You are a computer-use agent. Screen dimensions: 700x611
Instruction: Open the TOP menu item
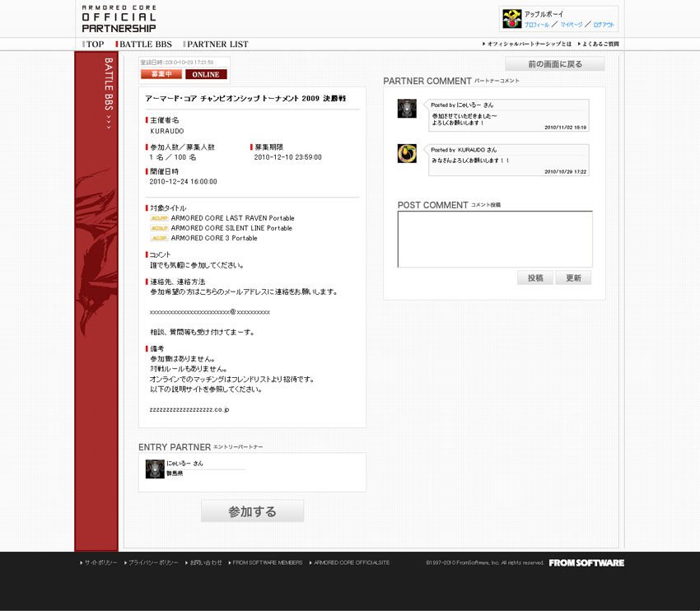point(93,44)
